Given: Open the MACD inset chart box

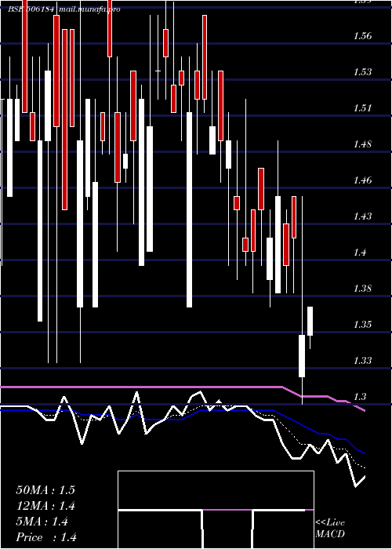Looking at the screenshot, I should [x=216, y=510].
